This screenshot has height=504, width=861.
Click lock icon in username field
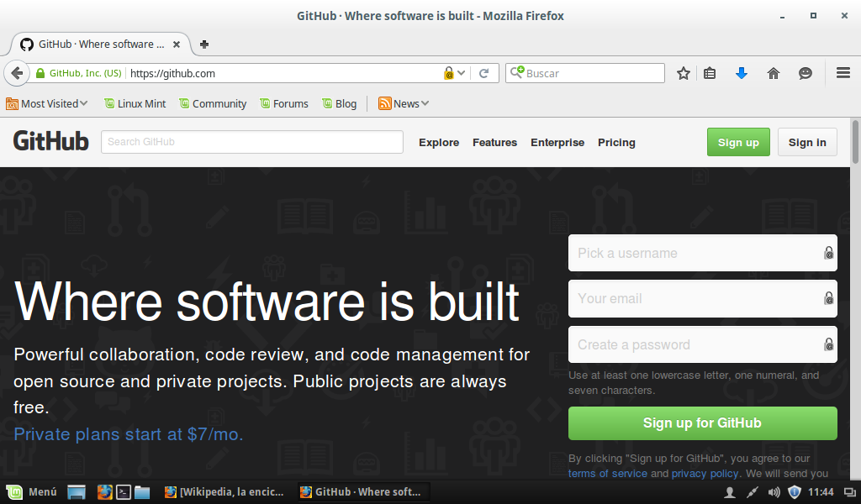click(x=828, y=253)
